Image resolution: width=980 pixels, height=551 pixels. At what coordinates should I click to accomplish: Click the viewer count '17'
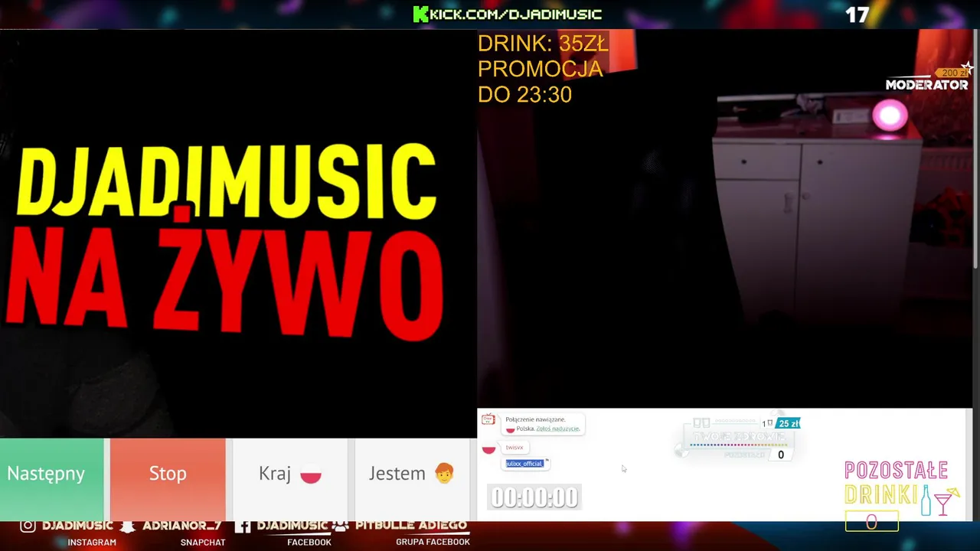[857, 15]
